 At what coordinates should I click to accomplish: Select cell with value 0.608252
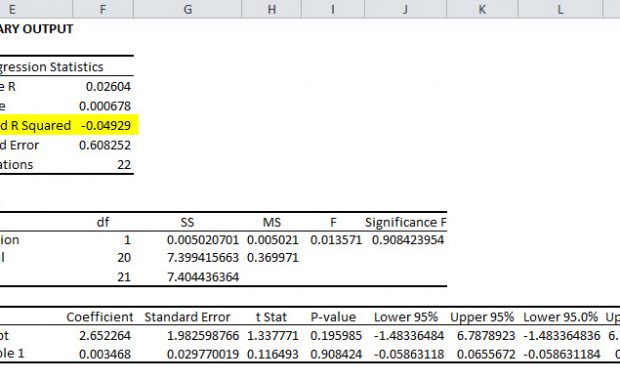[x=105, y=145]
